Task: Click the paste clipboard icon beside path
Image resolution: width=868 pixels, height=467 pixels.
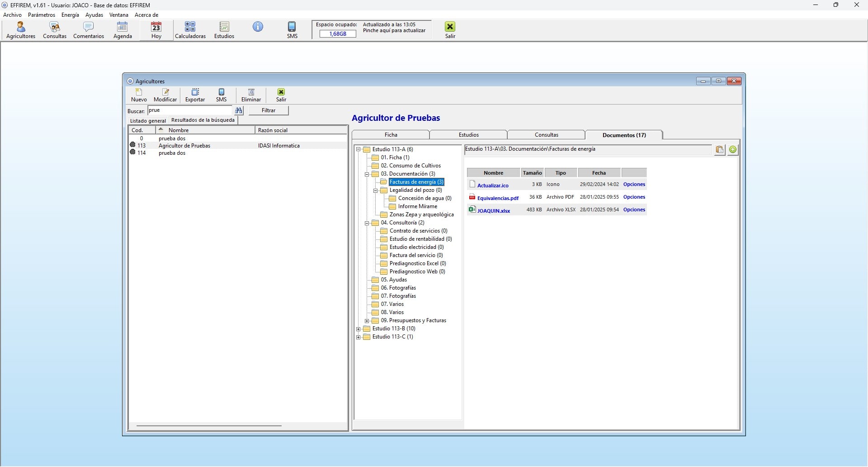Action: pos(720,149)
